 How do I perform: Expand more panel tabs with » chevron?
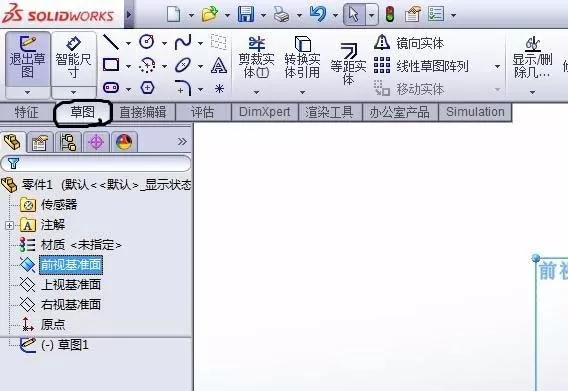[x=182, y=141]
